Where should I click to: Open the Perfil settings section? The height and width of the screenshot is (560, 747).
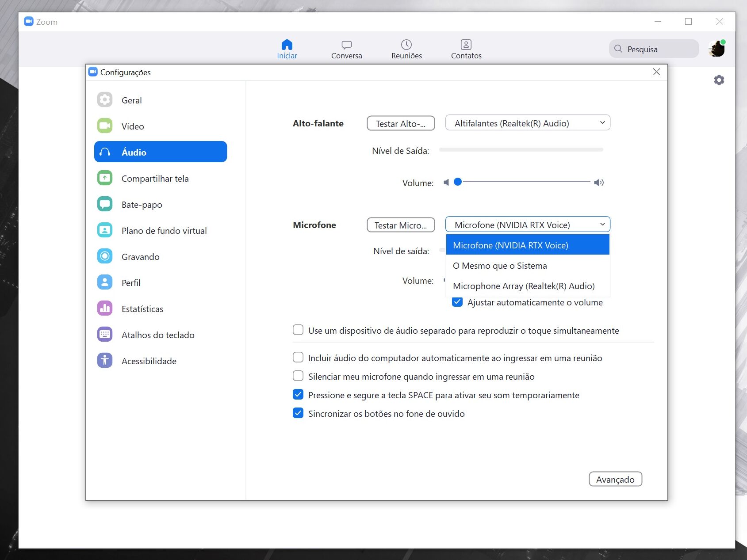[161, 282]
